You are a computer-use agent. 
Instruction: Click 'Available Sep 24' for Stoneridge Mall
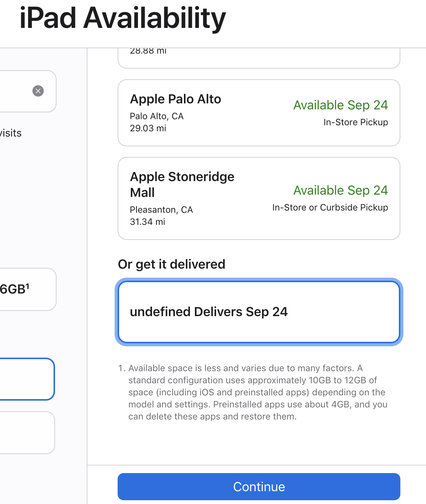(x=340, y=190)
